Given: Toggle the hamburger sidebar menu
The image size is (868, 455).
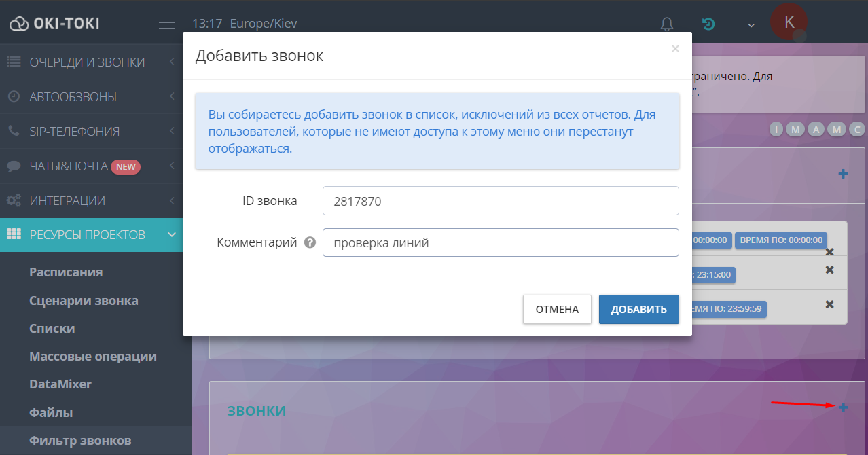Looking at the screenshot, I should click(x=167, y=24).
